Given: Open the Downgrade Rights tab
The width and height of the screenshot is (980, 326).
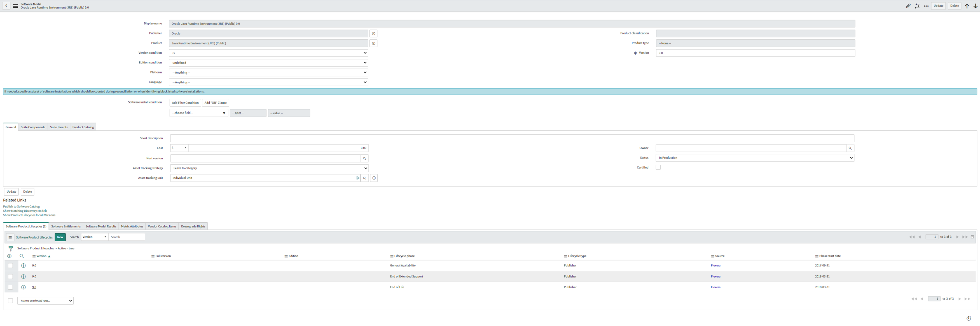Looking at the screenshot, I should coord(193,226).
